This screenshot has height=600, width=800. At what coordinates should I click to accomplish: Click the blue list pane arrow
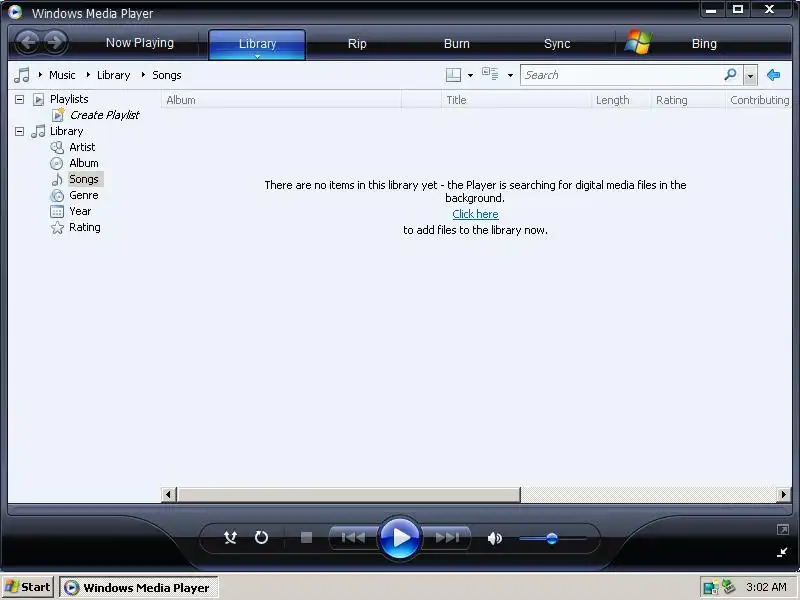point(773,75)
